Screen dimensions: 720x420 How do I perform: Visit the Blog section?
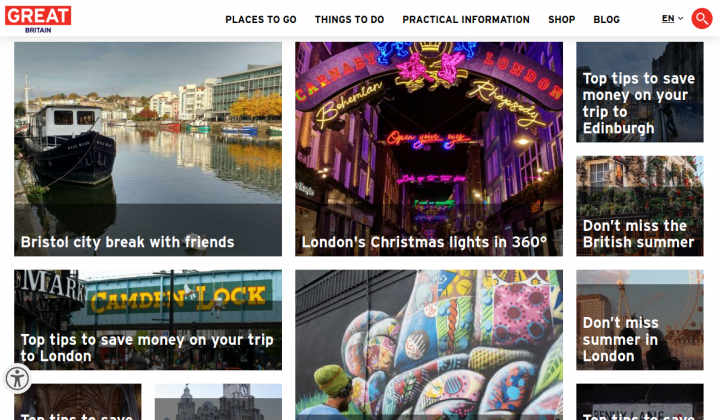607,20
